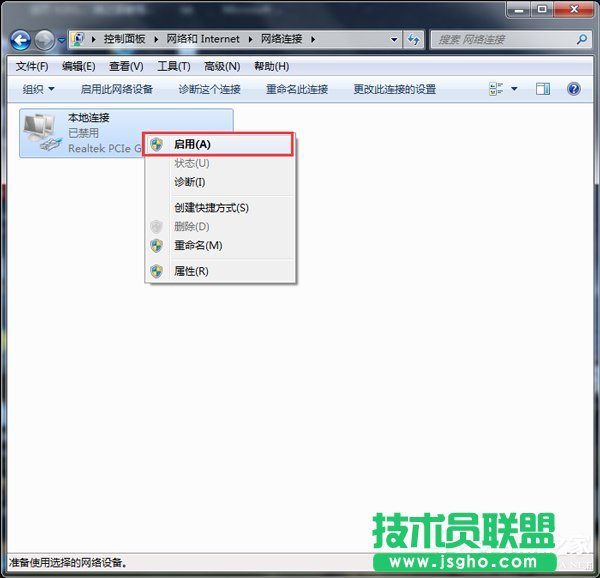This screenshot has height=578, width=600.
Task: Open the 帮助(H) menu
Action: 271,67
